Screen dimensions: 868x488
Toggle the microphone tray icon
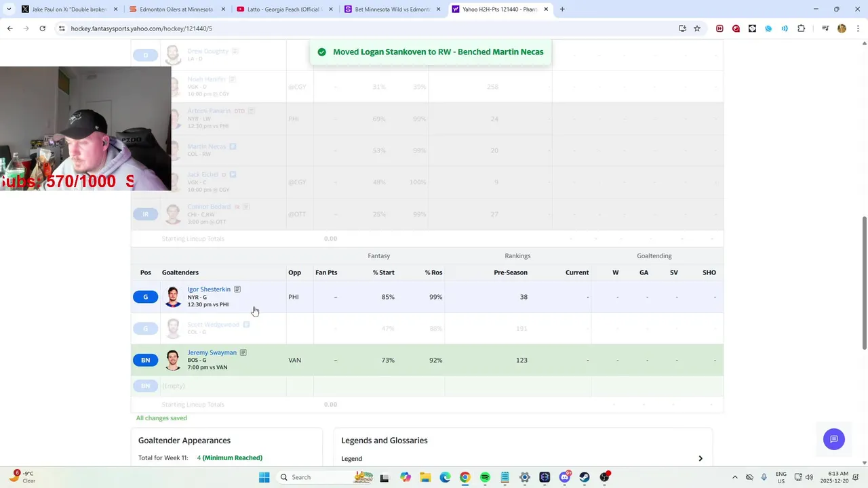click(x=764, y=477)
